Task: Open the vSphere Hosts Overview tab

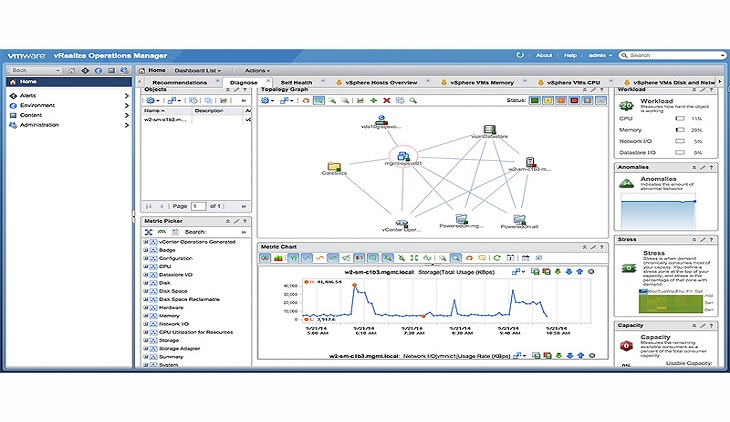Action: [381, 82]
